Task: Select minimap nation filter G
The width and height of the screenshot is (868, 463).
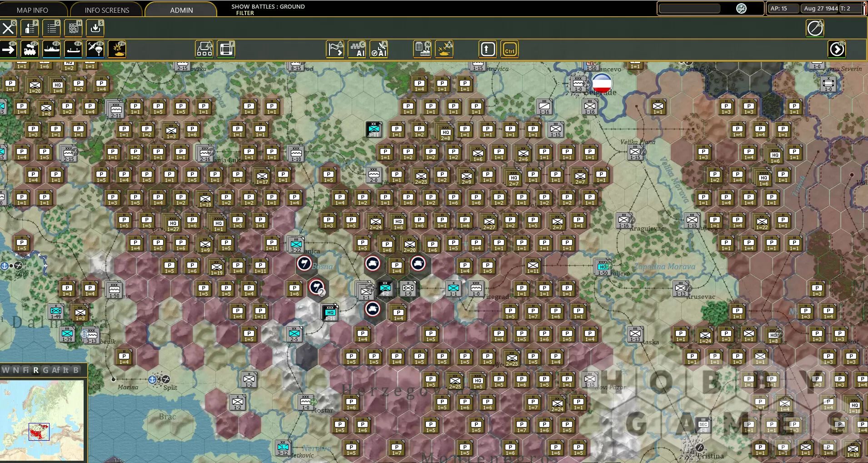Action: point(45,370)
